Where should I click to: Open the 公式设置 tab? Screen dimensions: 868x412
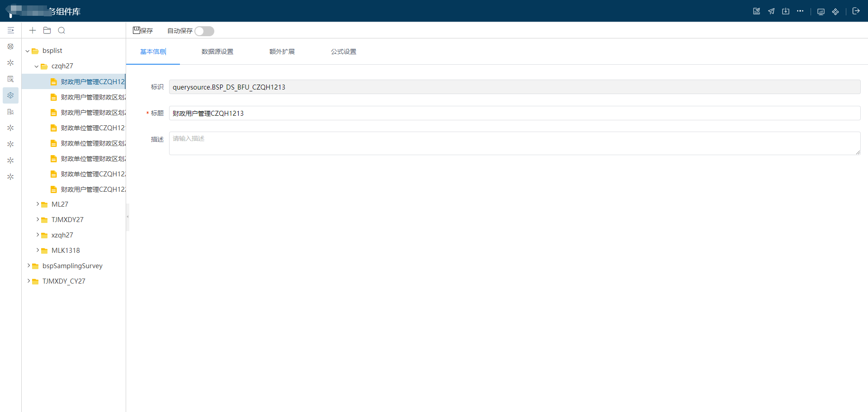click(344, 52)
